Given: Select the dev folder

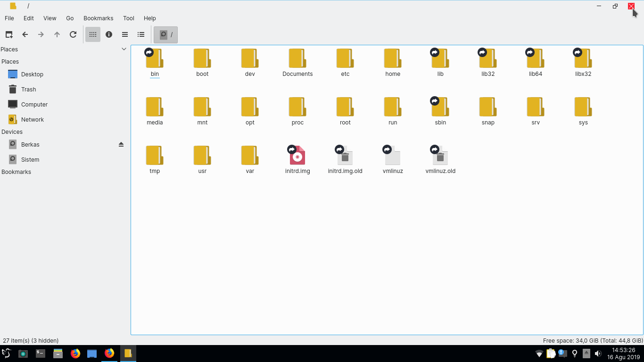Looking at the screenshot, I should point(250,63).
